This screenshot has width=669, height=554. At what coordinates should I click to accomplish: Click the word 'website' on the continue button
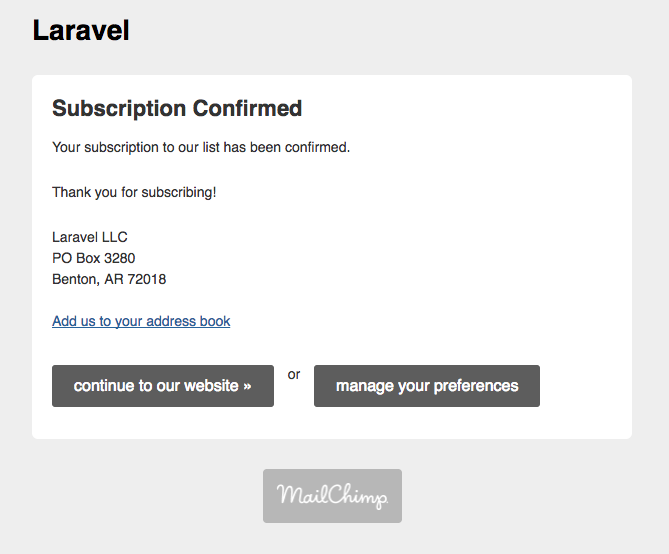[x=210, y=386]
